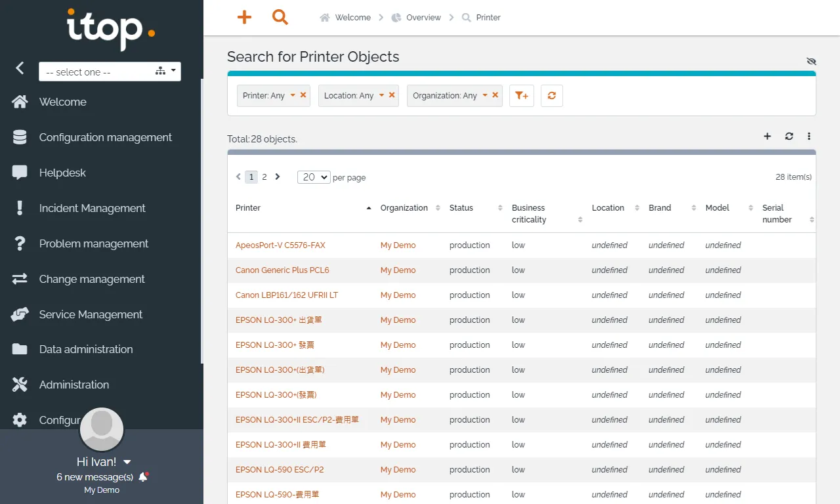The height and width of the screenshot is (504, 840).
Task: Open the Welcome menu item
Action: pyautogui.click(x=62, y=102)
